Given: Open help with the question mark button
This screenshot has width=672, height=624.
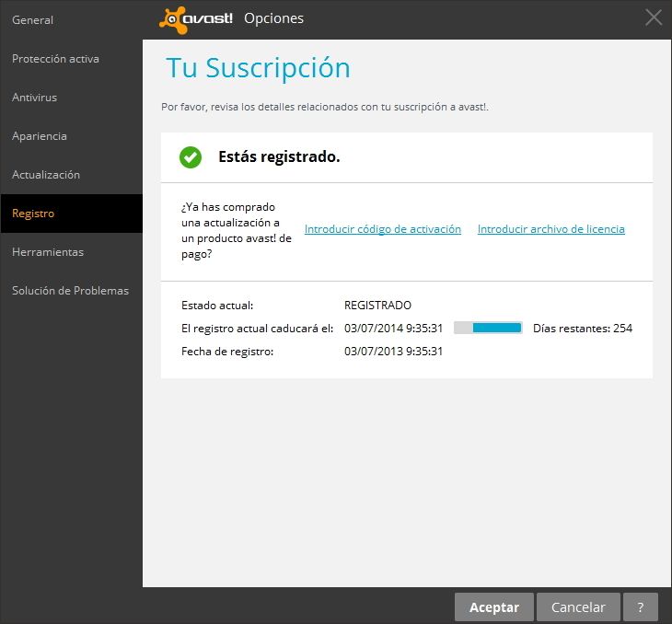Looking at the screenshot, I should 641,607.
